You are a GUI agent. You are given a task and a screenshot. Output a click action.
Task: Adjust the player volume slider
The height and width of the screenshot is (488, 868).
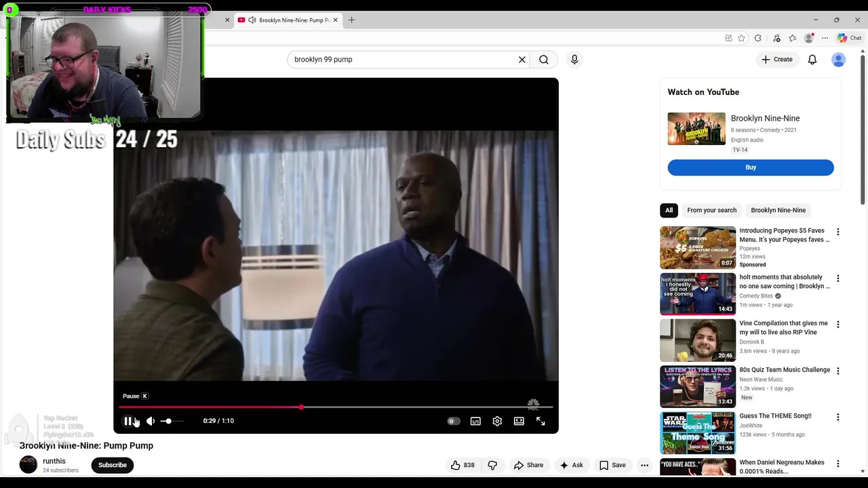[172, 421]
